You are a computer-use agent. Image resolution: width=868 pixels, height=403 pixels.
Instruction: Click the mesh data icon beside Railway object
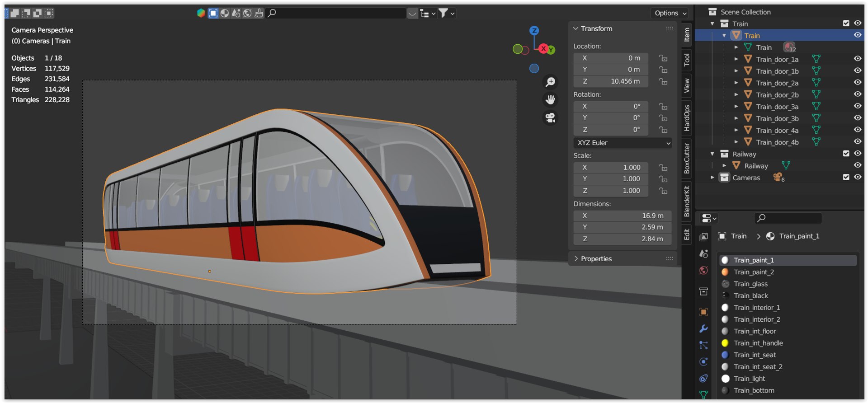786,166
